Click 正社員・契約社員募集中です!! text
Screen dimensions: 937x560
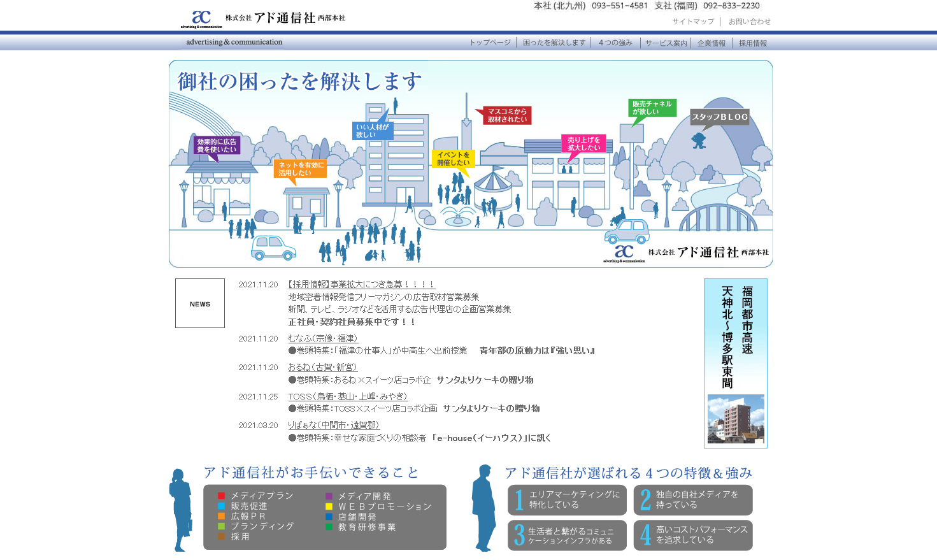(x=352, y=322)
